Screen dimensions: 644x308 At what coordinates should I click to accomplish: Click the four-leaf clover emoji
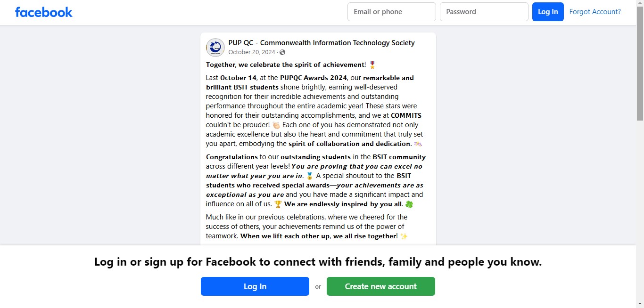click(x=409, y=204)
